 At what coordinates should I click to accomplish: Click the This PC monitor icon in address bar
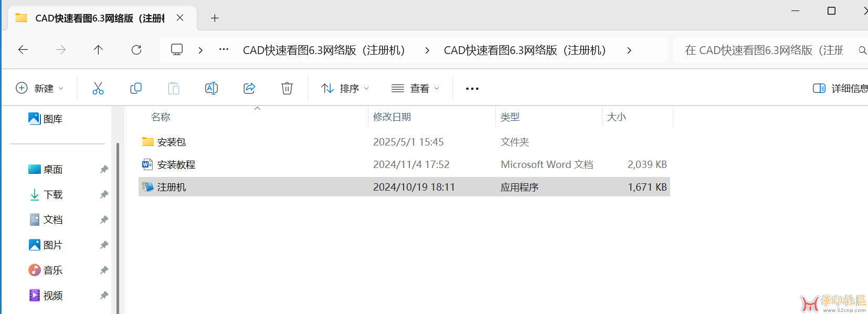[x=177, y=50]
